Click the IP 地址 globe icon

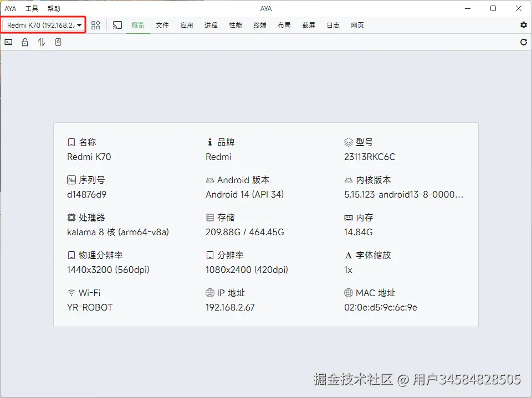[x=210, y=293]
